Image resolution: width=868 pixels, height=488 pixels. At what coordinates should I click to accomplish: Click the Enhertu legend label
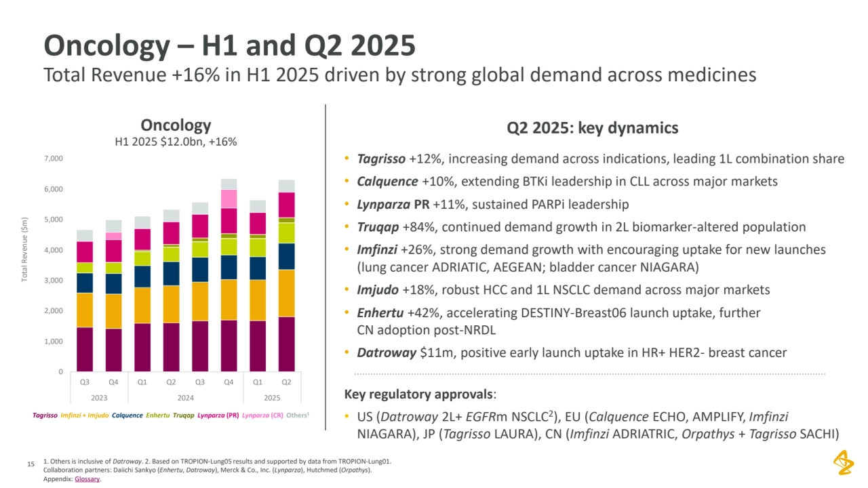click(x=158, y=415)
